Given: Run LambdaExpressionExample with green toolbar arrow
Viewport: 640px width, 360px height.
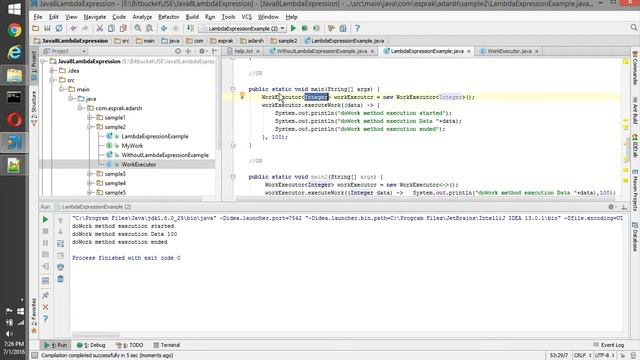Looking at the screenshot, I should click(293, 29).
